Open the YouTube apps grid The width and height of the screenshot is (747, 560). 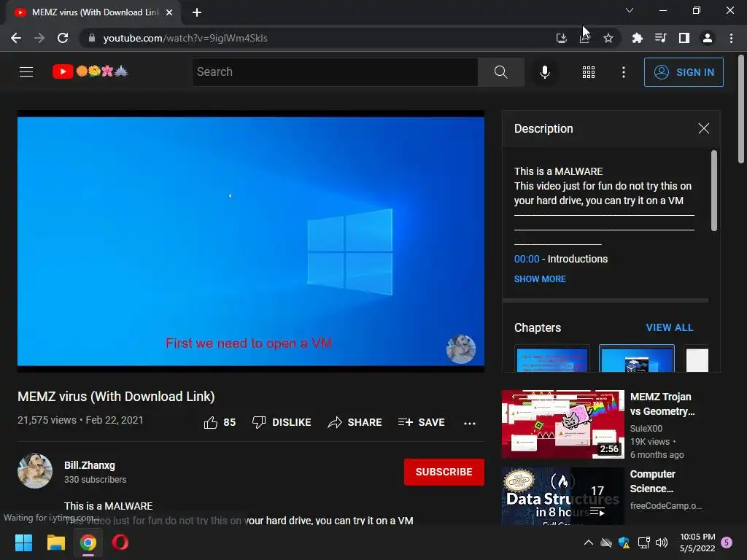[x=589, y=72]
